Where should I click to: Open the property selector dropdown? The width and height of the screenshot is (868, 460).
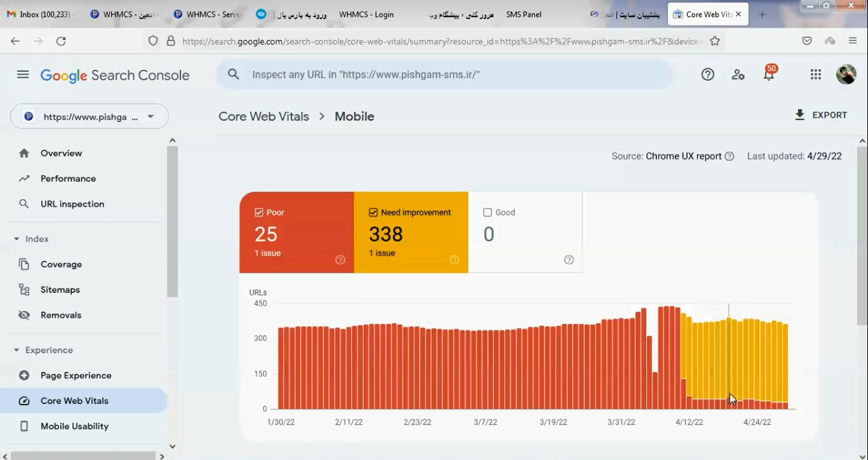click(x=90, y=116)
